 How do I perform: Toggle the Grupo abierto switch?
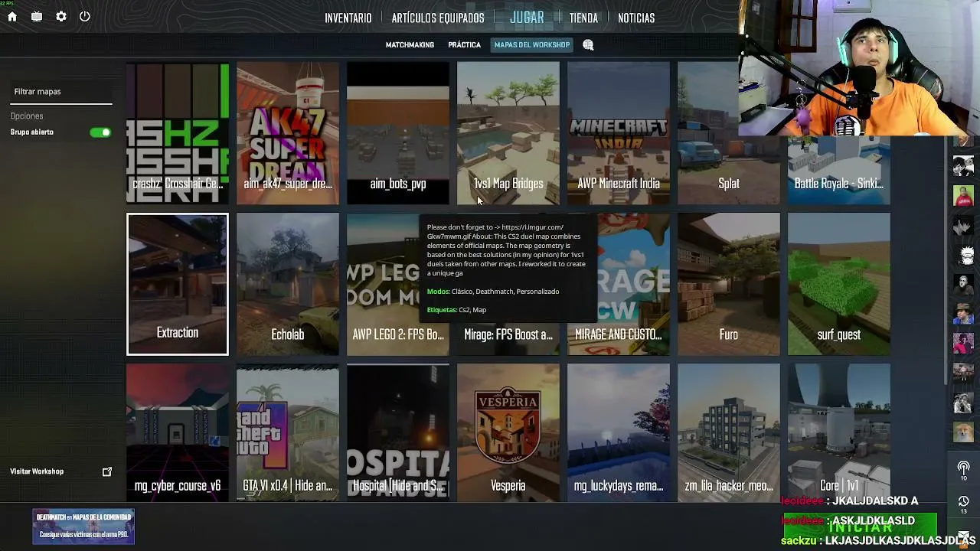100,132
